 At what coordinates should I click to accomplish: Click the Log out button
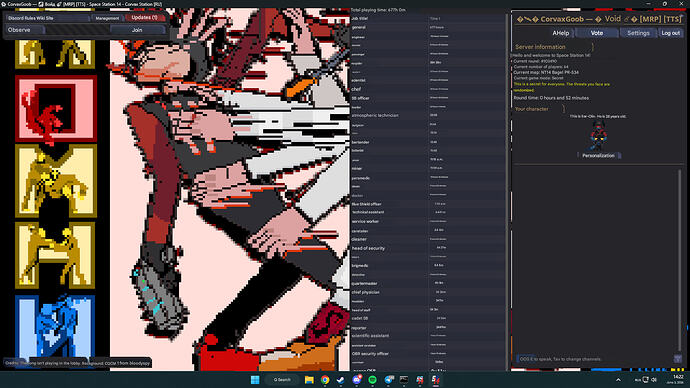671,33
